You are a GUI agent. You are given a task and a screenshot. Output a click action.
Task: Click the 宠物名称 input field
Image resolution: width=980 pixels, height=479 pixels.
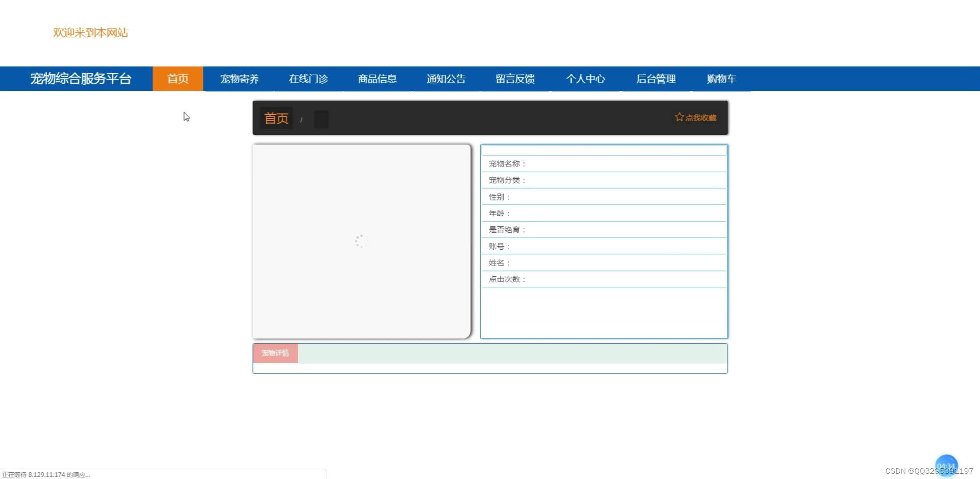point(625,164)
